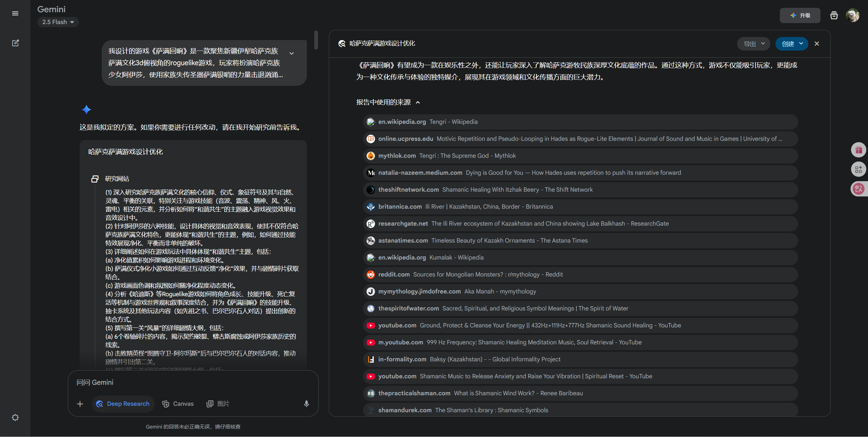868x437 pixels.
Task: Open the 2.5 Flash model selector
Action: point(58,22)
